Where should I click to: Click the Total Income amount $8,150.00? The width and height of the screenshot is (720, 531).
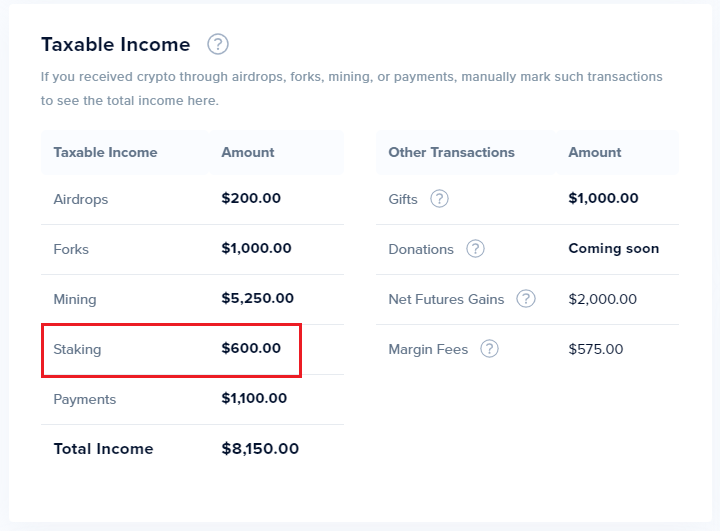260,449
